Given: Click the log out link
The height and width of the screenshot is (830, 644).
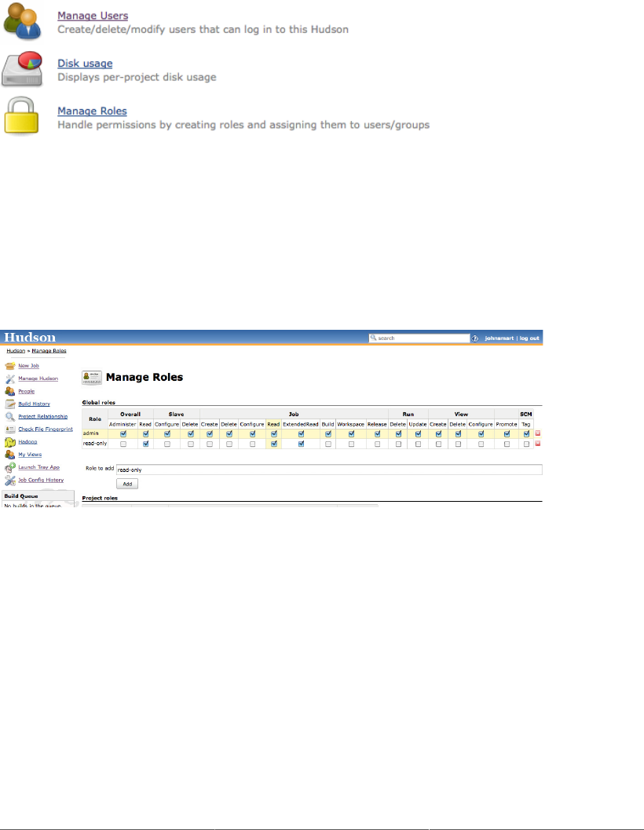Looking at the screenshot, I should click(x=529, y=338).
